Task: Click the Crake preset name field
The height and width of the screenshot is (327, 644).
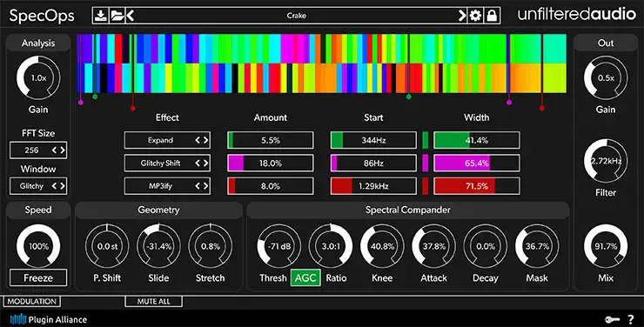Action: (296, 16)
